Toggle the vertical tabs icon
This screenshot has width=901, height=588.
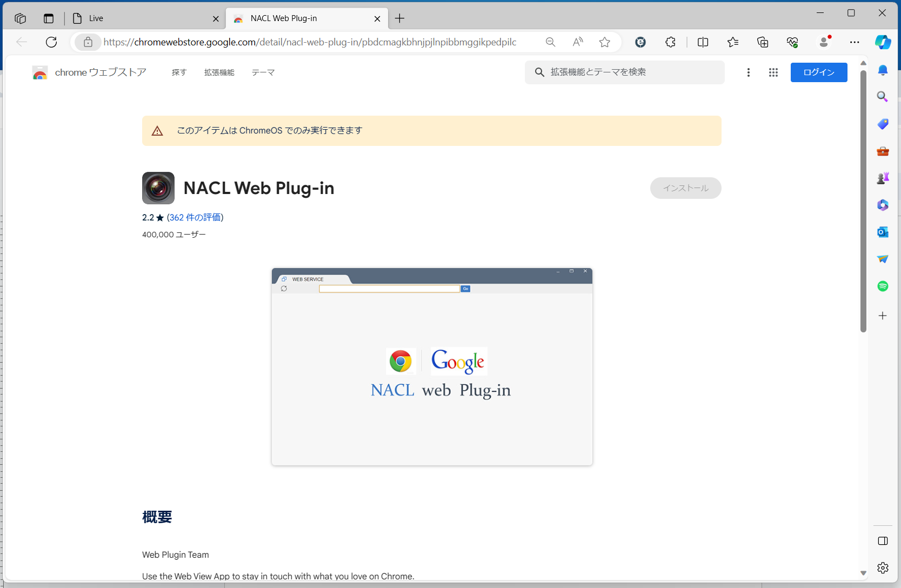point(49,18)
